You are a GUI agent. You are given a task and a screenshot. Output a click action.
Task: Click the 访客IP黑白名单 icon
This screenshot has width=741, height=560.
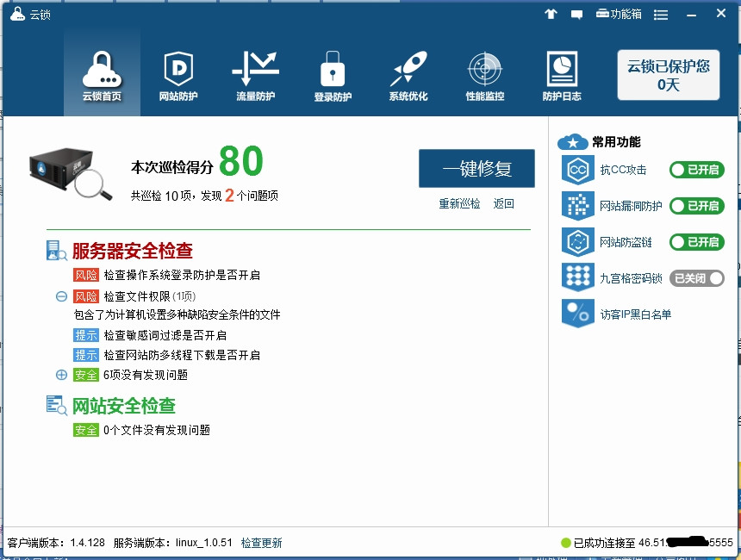pos(577,314)
